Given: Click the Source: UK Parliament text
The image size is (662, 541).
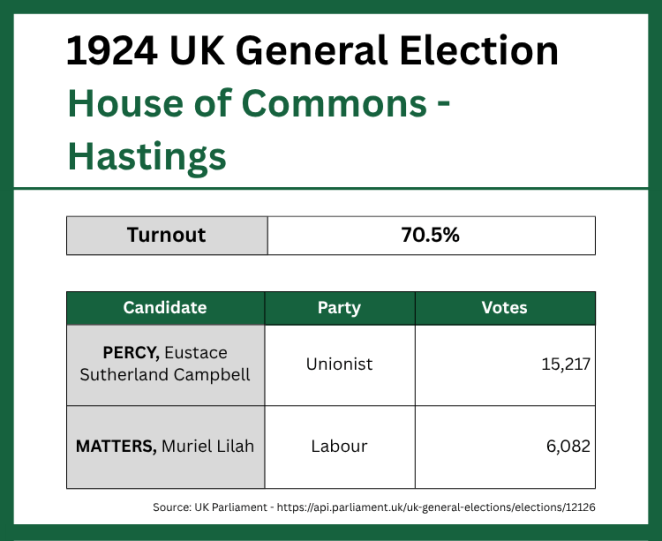Looking at the screenshot, I should 210,507.
